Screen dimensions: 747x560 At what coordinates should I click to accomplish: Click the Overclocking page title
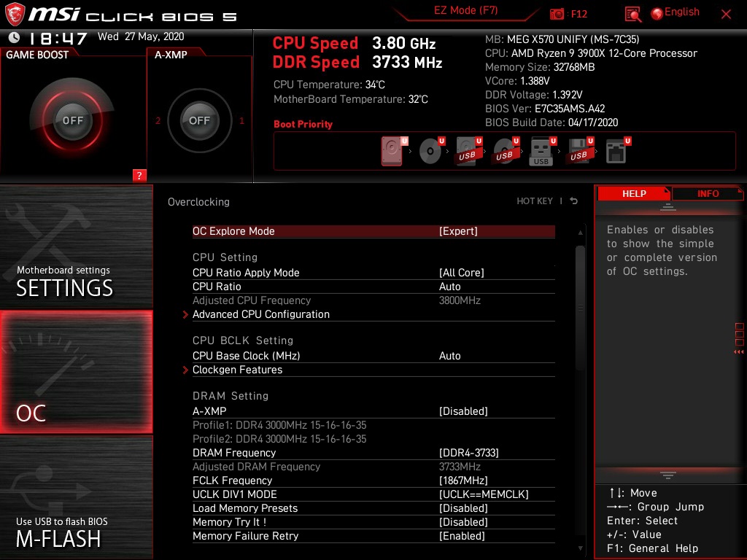pos(198,202)
